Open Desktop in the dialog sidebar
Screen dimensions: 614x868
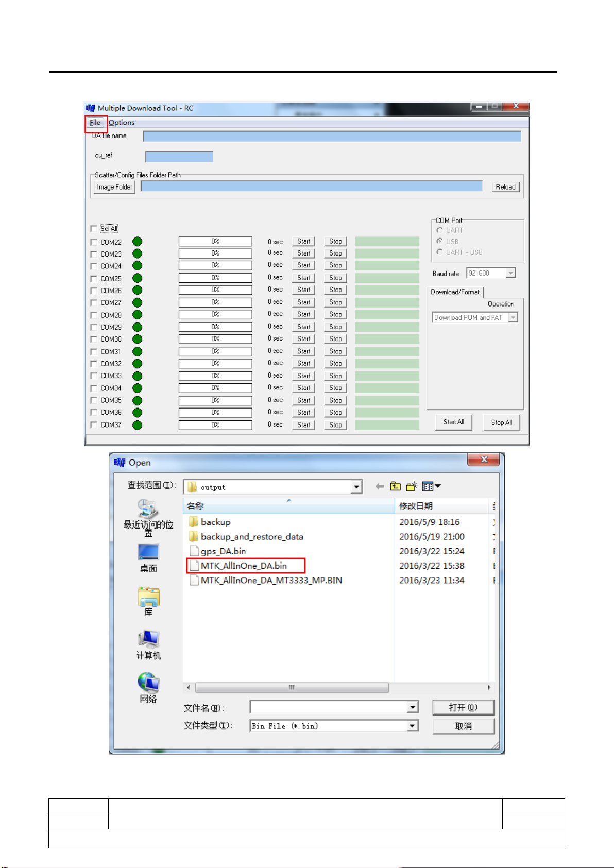click(x=148, y=558)
